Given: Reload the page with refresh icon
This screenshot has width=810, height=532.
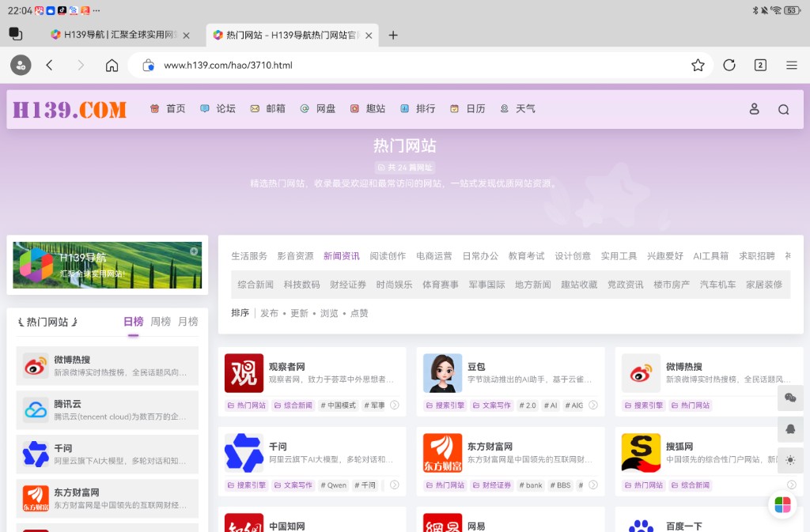Looking at the screenshot, I should (729, 65).
